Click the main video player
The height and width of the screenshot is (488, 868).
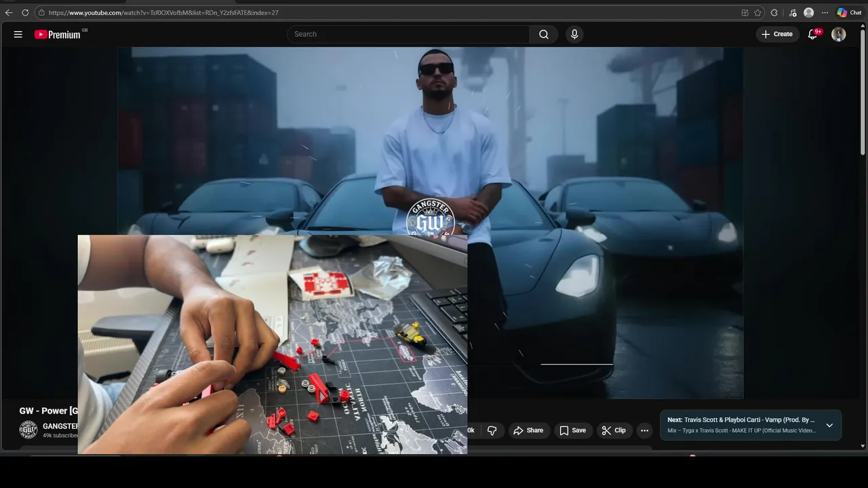tap(430, 222)
